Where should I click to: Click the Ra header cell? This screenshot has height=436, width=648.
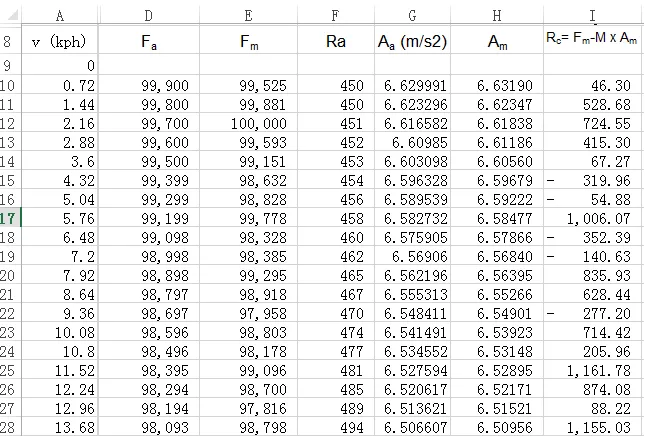(336, 41)
